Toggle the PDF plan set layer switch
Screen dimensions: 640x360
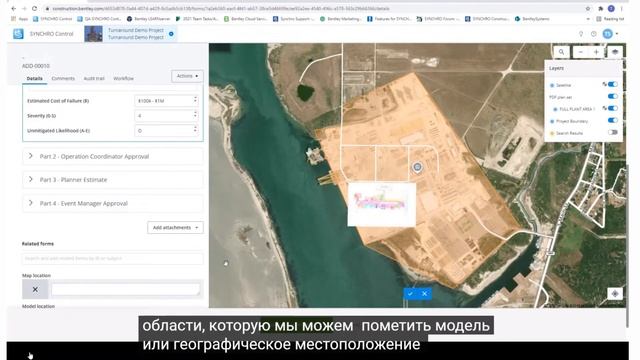coord(613,96)
